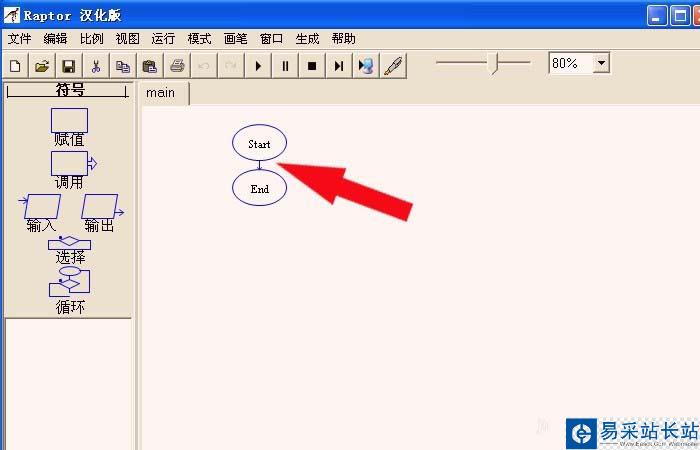Screen dimensions: 700x450
Task: Open the 画笔 menu
Action: pyautogui.click(x=235, y=39)
